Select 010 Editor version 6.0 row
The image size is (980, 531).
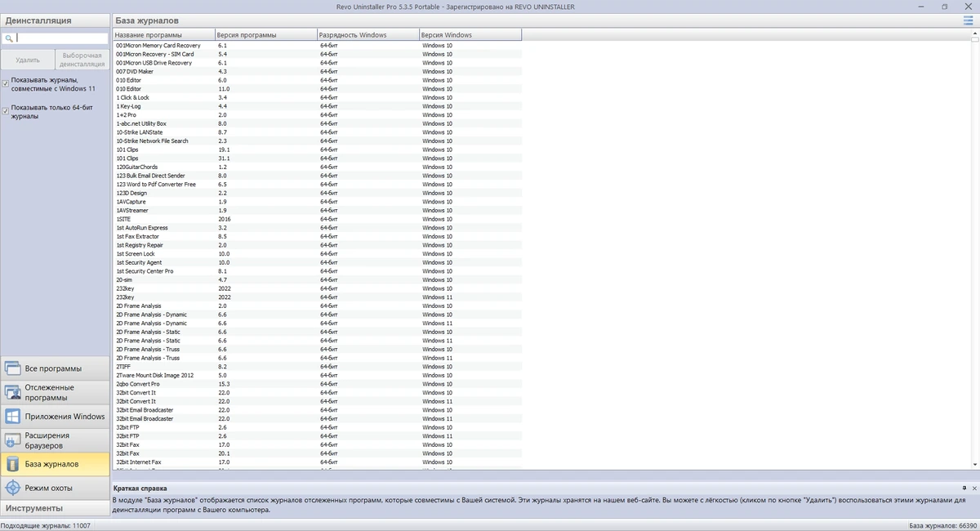pyautogui.click(x=317, y=80)
